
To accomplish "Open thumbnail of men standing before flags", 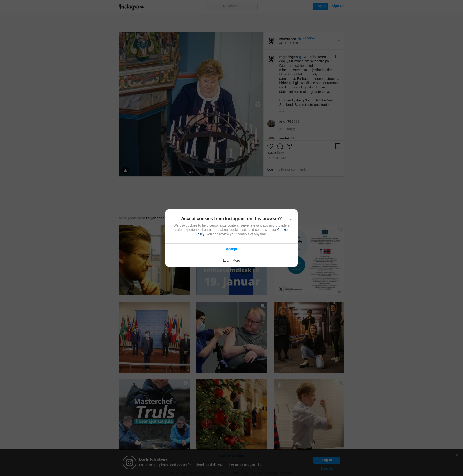I will click(x=154, y=337).
